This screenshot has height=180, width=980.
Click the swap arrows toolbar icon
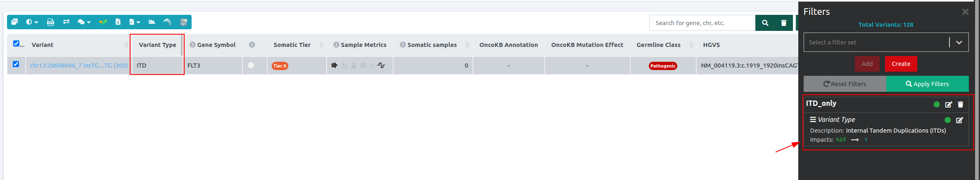(66, 22)
